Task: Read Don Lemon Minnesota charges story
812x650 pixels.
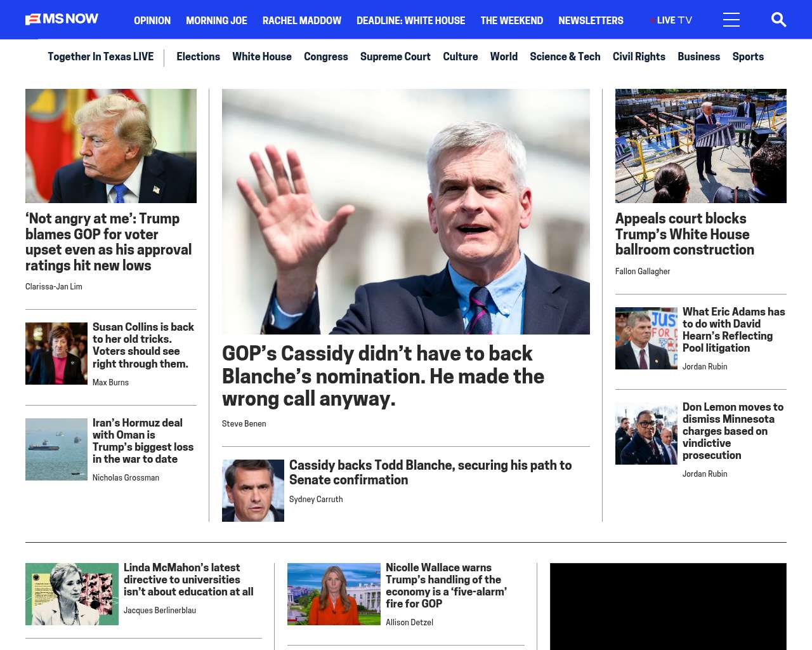Action: click(x=733, y=431)
